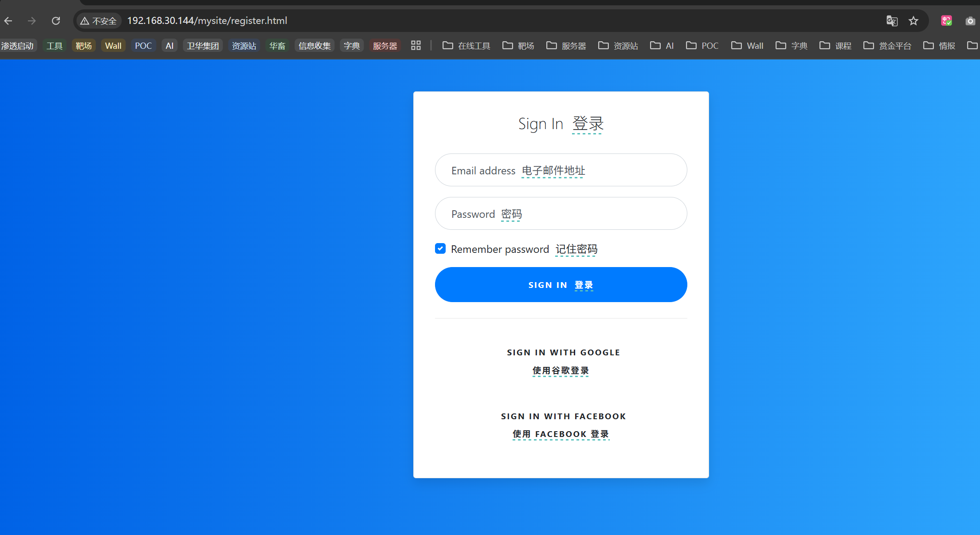Reload the page with refresh icon

tap(56, 21)
